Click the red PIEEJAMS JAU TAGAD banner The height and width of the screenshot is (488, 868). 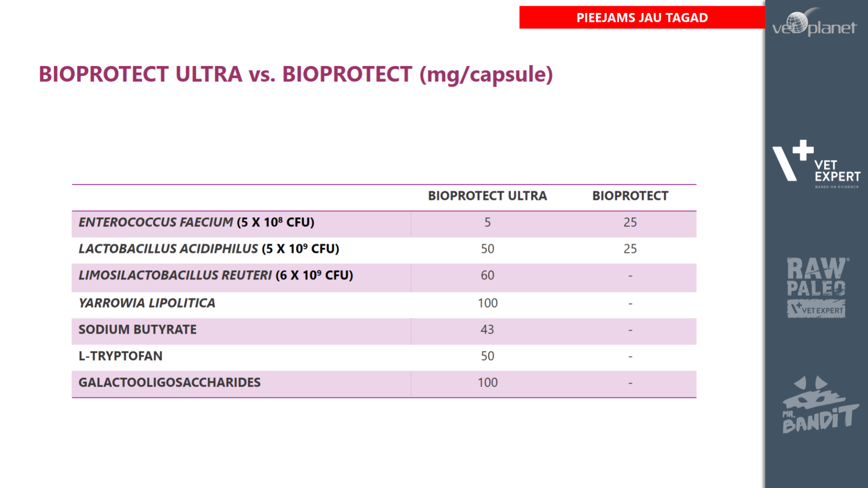642,18
